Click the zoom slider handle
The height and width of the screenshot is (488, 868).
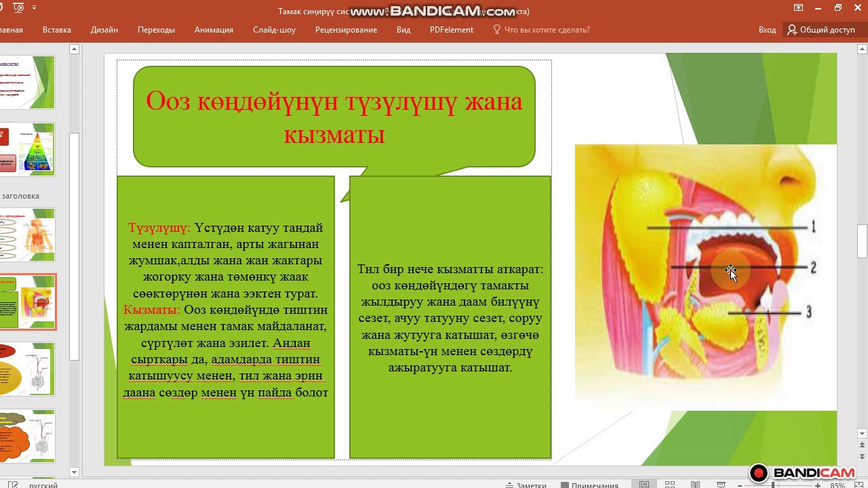click(x=774, y=485)
